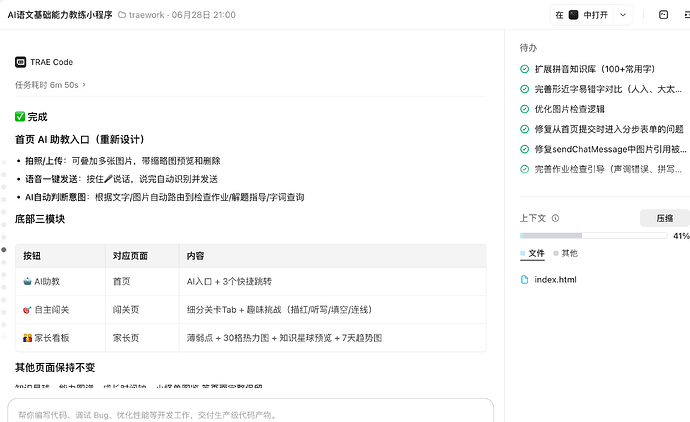Click the AI语文基础能力教练小程序 title

(x=60, y=15)
